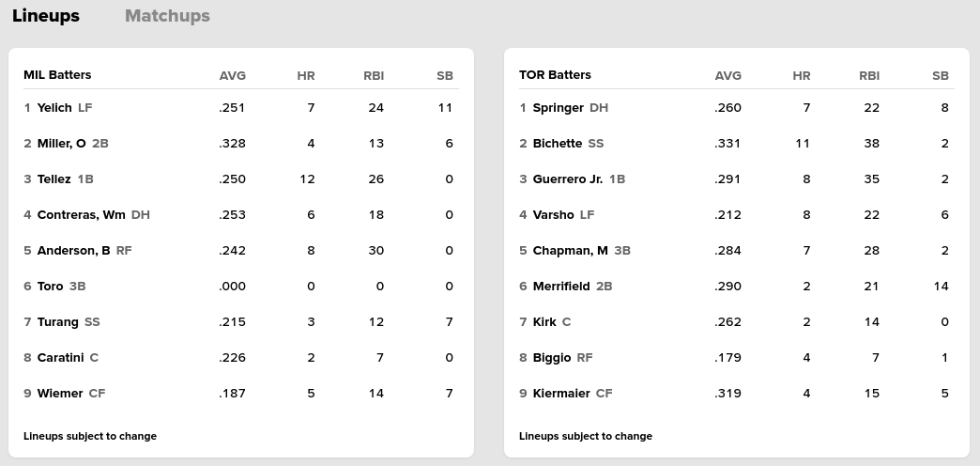The width and height of the screenshot is (980, 466).
Task: Click on Miller, O player name
Action: click(x=61, y=144)
